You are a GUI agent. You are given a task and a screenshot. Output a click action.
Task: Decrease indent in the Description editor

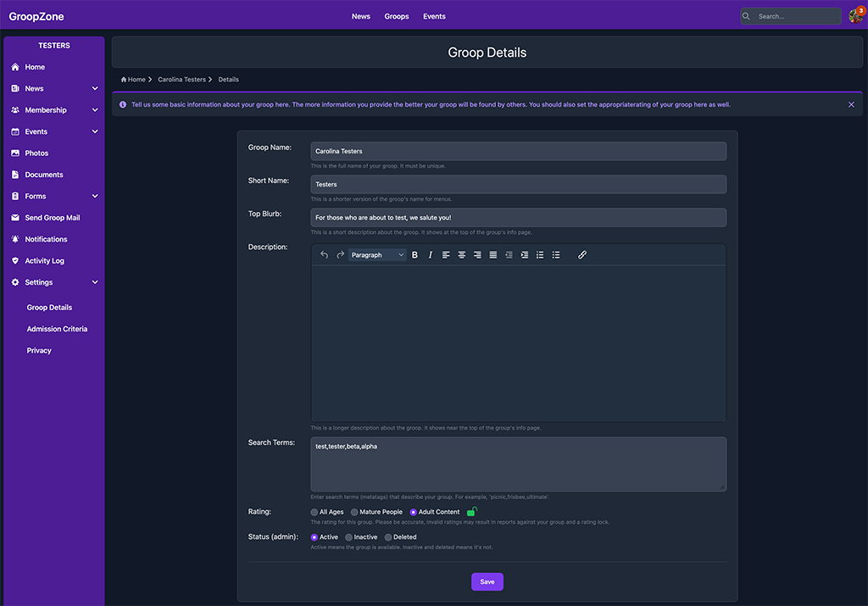509,255
